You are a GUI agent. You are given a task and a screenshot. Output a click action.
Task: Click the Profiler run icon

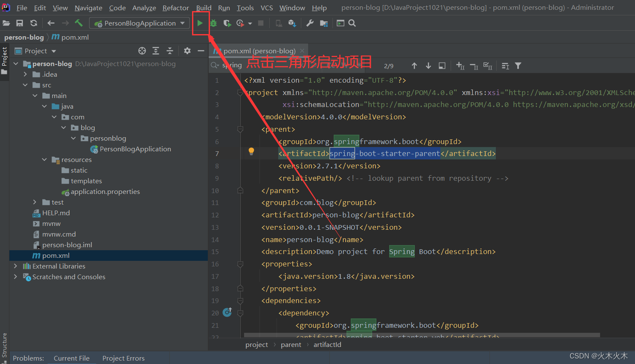click(240, 23)
